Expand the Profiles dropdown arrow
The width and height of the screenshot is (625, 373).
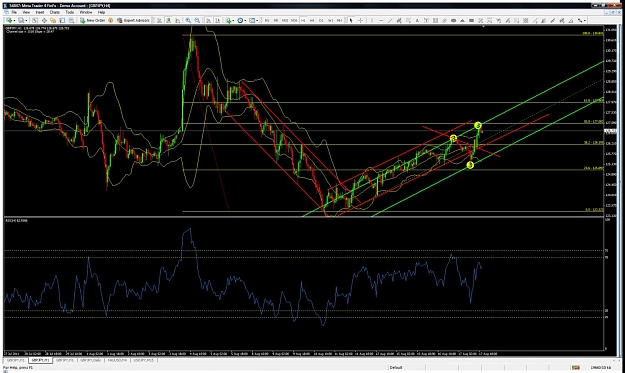coord(26,20)
